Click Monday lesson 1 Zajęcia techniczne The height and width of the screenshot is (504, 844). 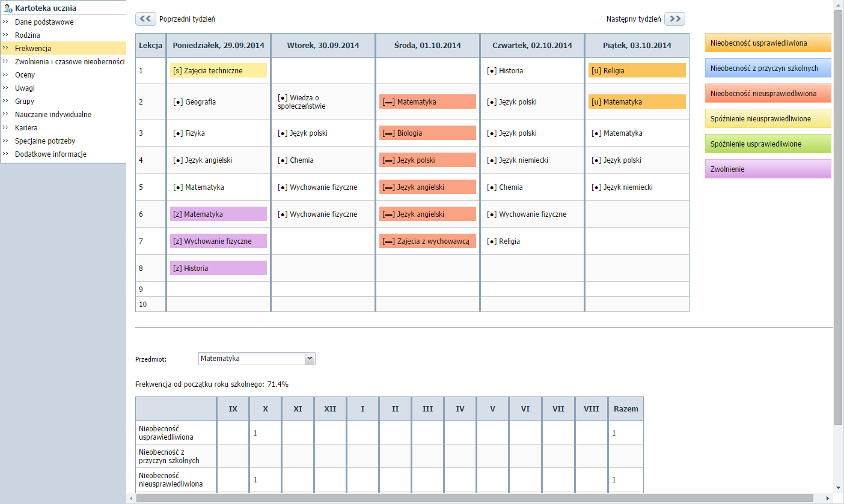(218, 71)
